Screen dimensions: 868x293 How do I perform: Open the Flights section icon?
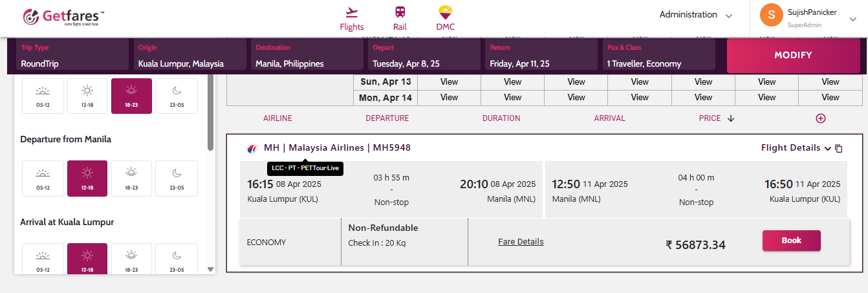tap(352, 12)
